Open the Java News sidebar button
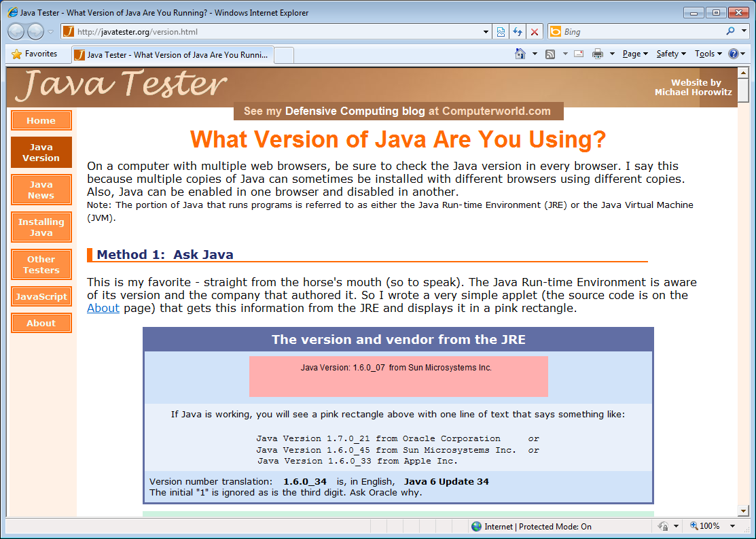The height and width of the screenshot is (539, 756). tap(41, 190)
